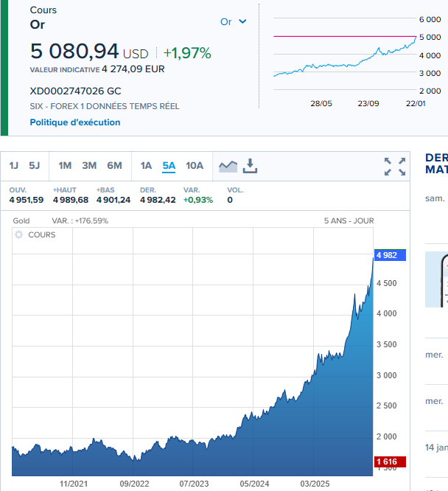Select the active 5A period tab
This screenshot has width=448, height=491.
[169, 166]
